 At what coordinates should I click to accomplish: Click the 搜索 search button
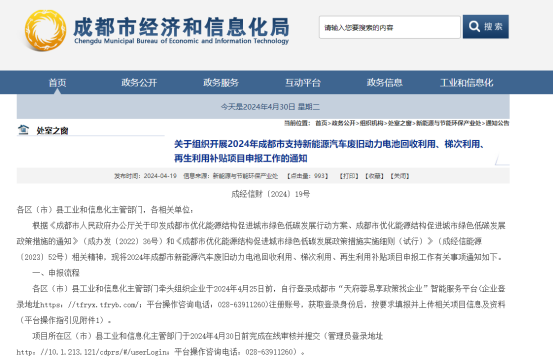pyautogui.click(x=486, y=26)
